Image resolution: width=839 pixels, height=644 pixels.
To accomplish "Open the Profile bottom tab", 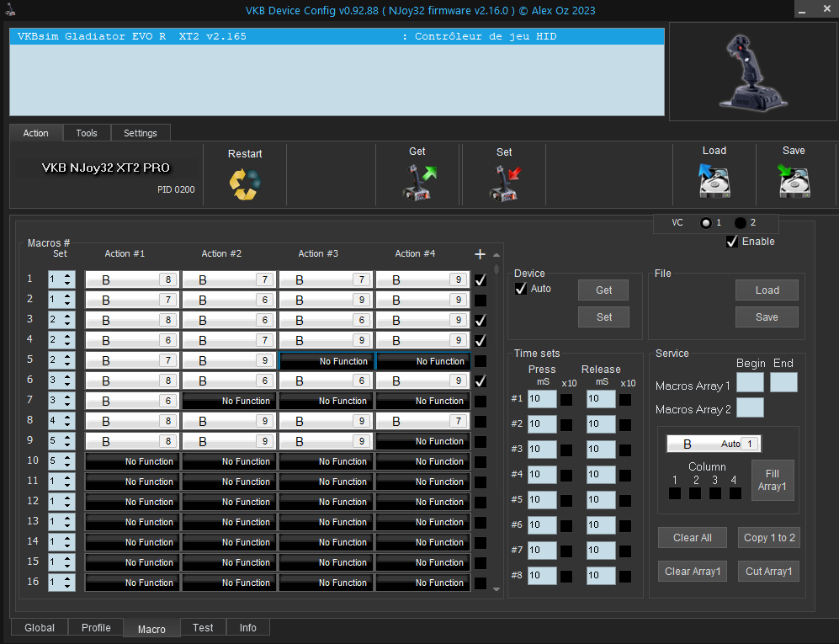I will [96, 627].
